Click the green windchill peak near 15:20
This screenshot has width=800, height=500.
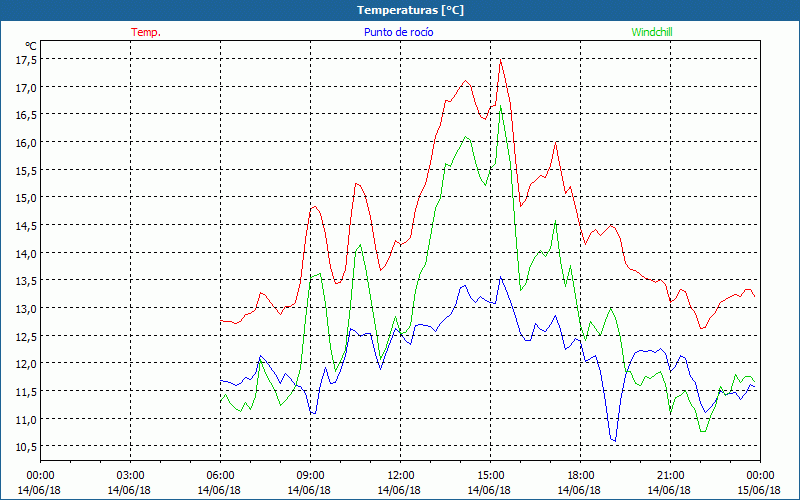pyautogui.click(x=501, y=106)
